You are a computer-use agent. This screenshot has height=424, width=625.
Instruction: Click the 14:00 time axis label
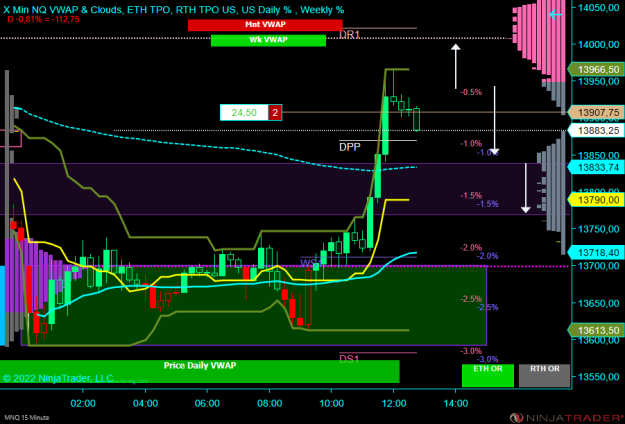(x=455, y=403)
